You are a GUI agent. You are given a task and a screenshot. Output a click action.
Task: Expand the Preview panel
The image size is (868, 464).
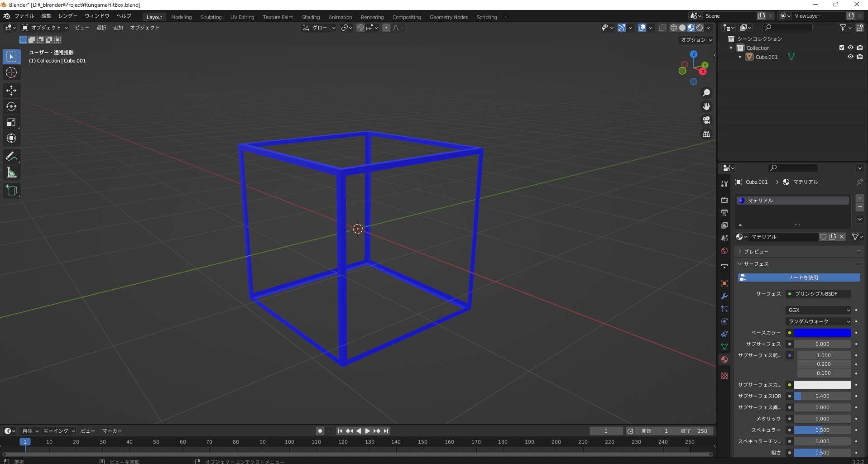tap(755, 252)
